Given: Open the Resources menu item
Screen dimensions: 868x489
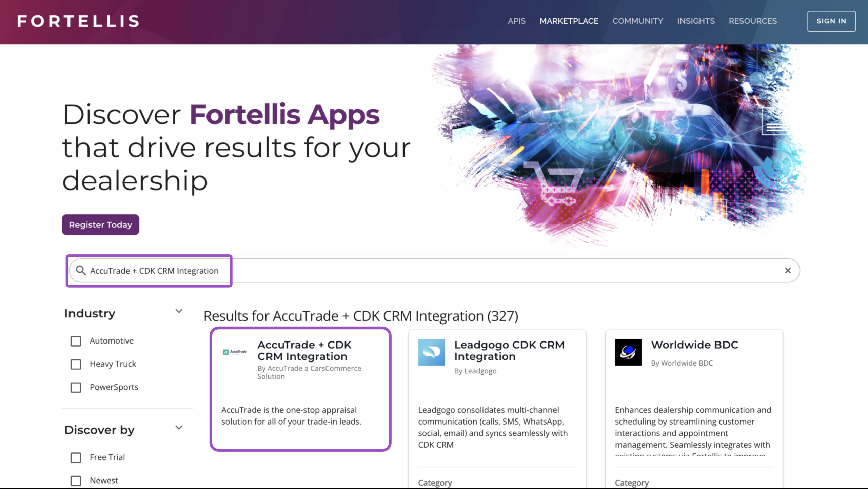Looking at the screenshot, I should point(752,21).
